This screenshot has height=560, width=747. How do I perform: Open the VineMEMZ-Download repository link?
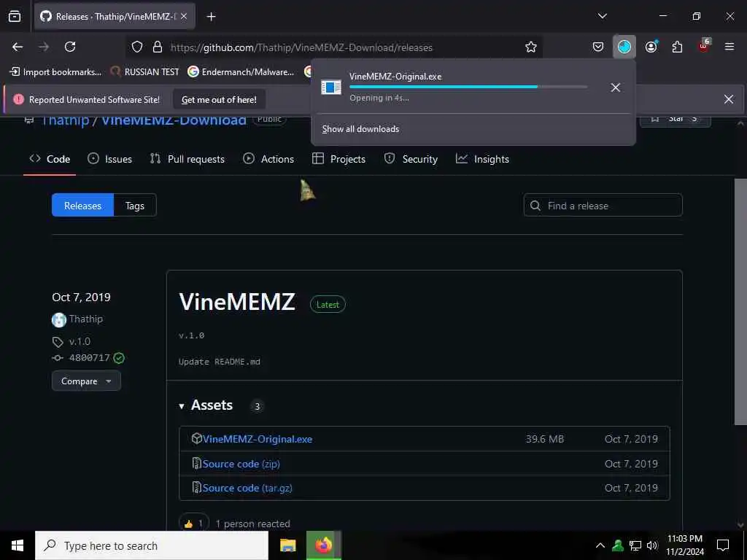click(x=174, y=120)
